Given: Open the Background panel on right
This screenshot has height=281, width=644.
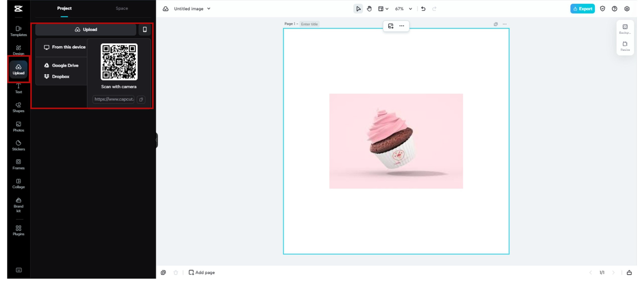Looking at the screenshot, I should tap(625, 29).
